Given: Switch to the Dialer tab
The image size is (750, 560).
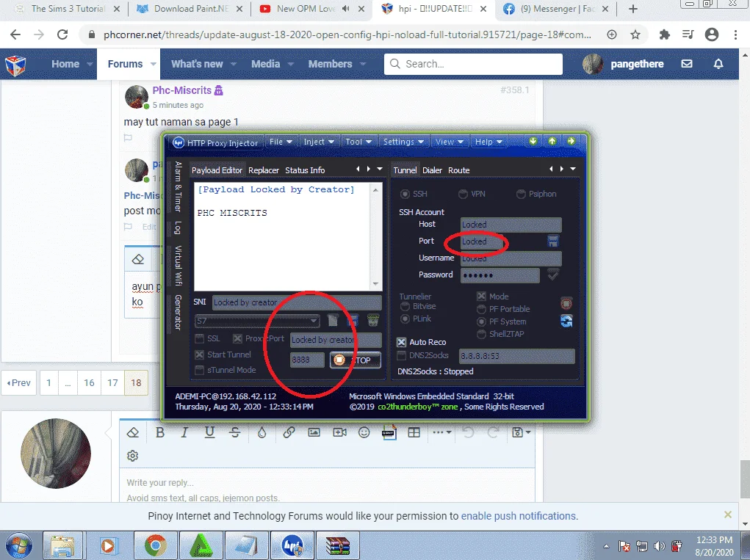Looking at the screenshot, I should point(432,170).
